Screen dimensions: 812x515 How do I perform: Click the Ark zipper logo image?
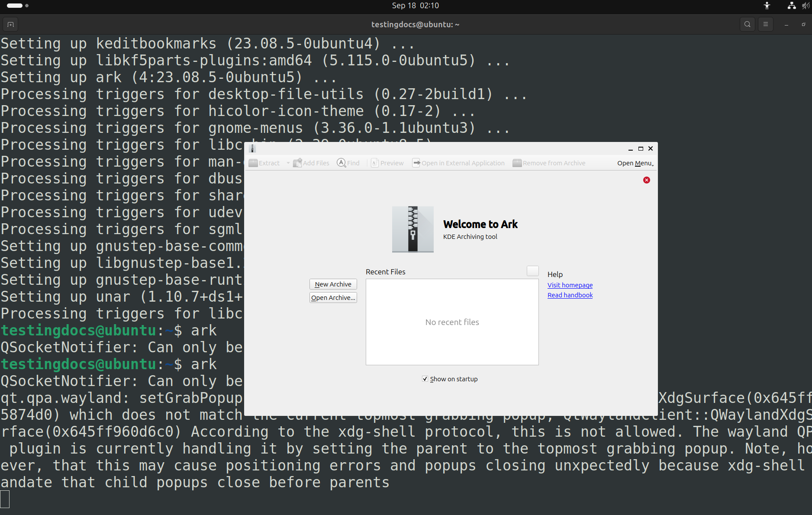click(x=413, y=229)
